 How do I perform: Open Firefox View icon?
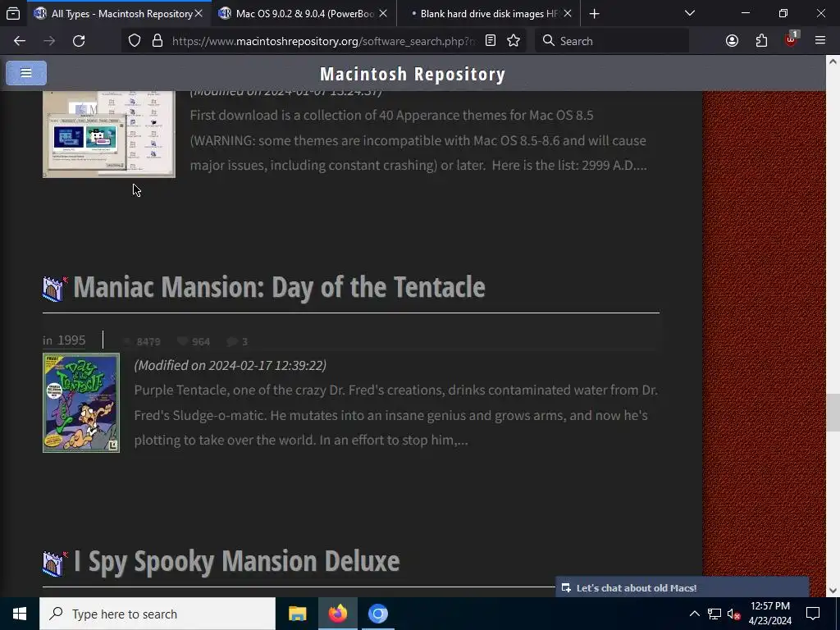(13, 13)
